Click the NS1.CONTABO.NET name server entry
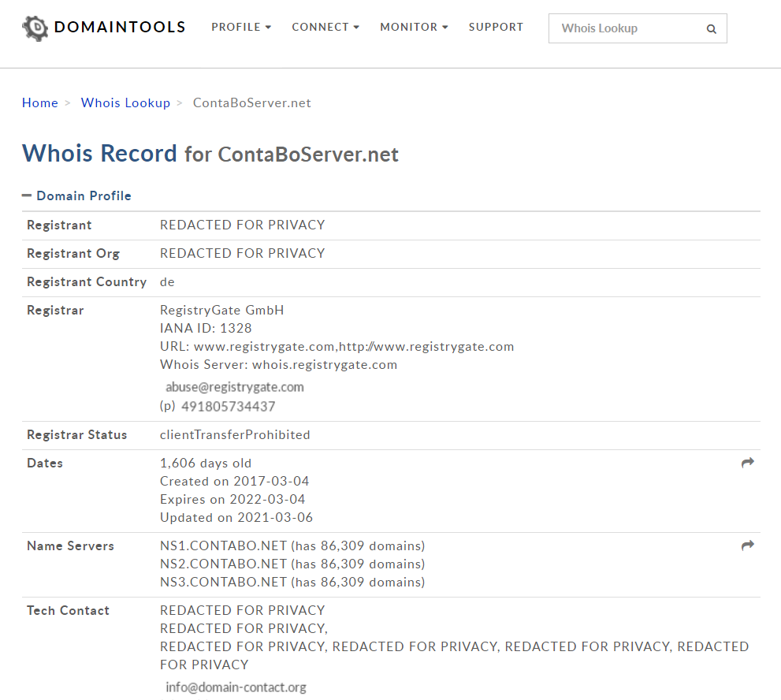This screenshot has width=781, height=700. (224, 546)
